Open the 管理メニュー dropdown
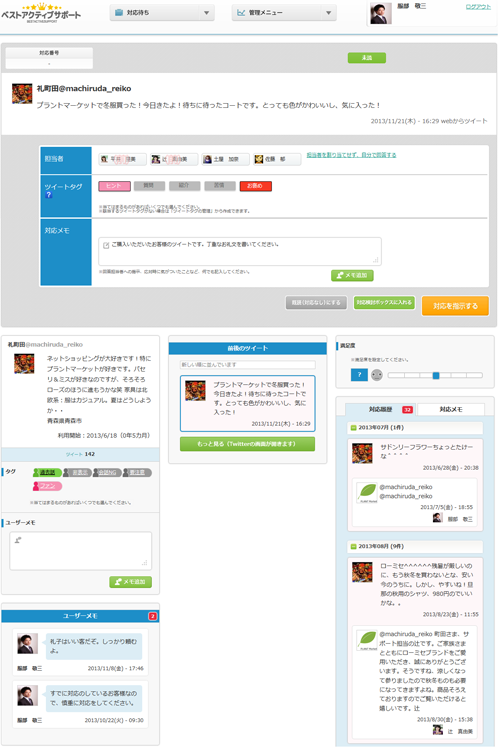 pyautogui.click(x=284, y=13)
